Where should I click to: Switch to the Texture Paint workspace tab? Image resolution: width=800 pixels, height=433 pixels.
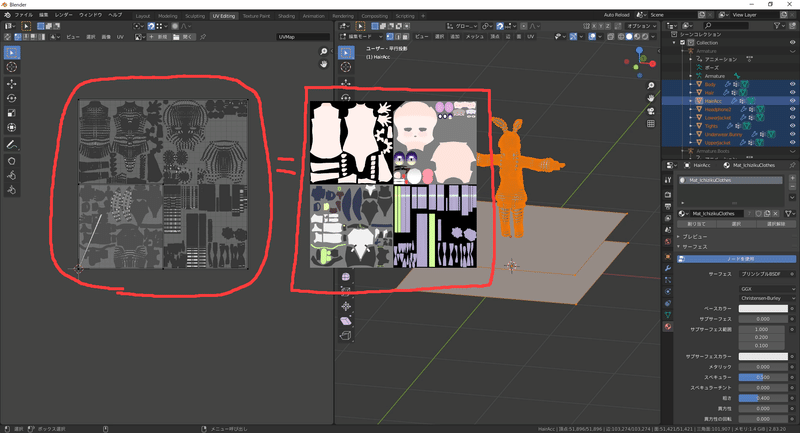click(x=256, y=16)
